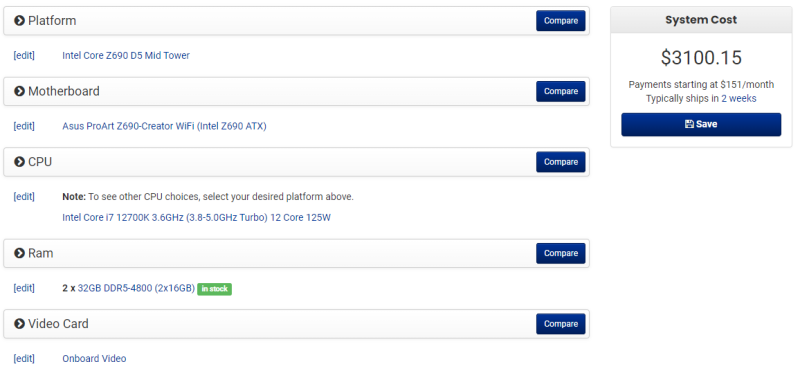Click the CPU section arrow icon

(19, 162)
